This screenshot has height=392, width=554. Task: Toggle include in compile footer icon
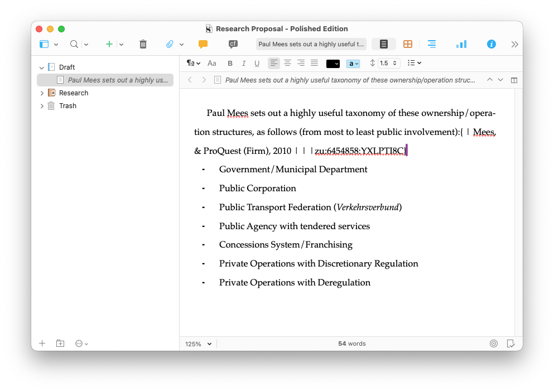[510, 343]
